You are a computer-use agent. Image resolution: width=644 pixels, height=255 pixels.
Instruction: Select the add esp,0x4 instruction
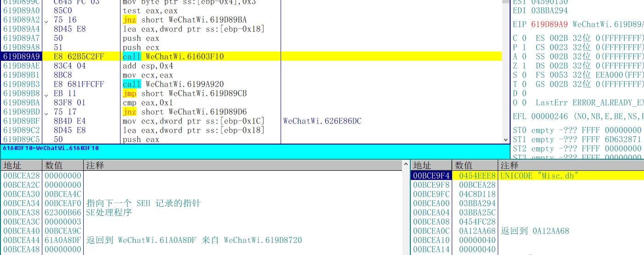148,66
